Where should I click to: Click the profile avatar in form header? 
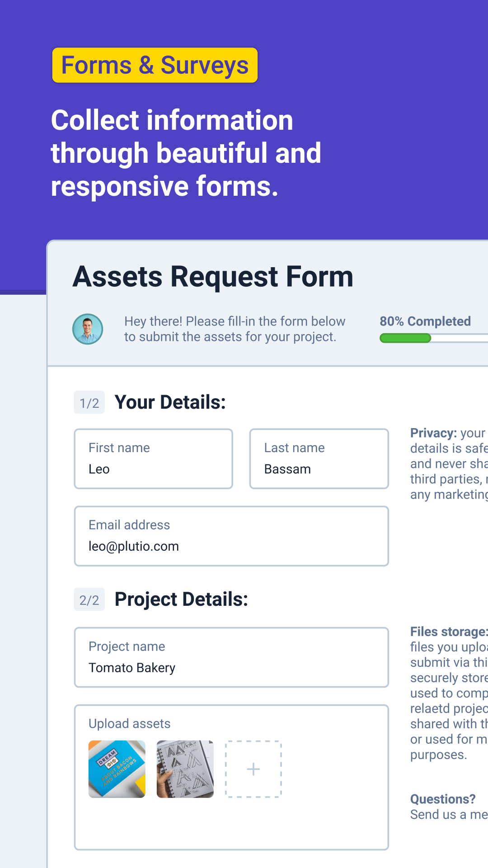[88, 329]
